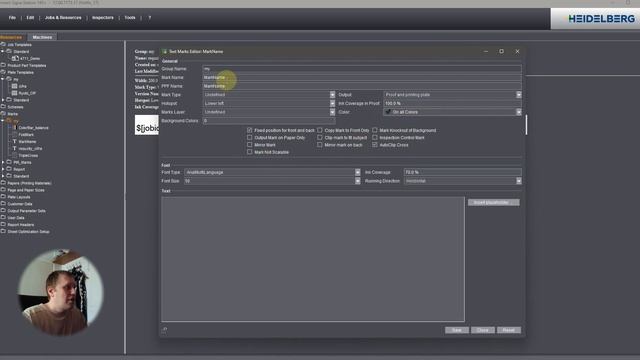Click the Report folder icon under Marks
Viewport: 640px width, 360px height.
(9, 169)
